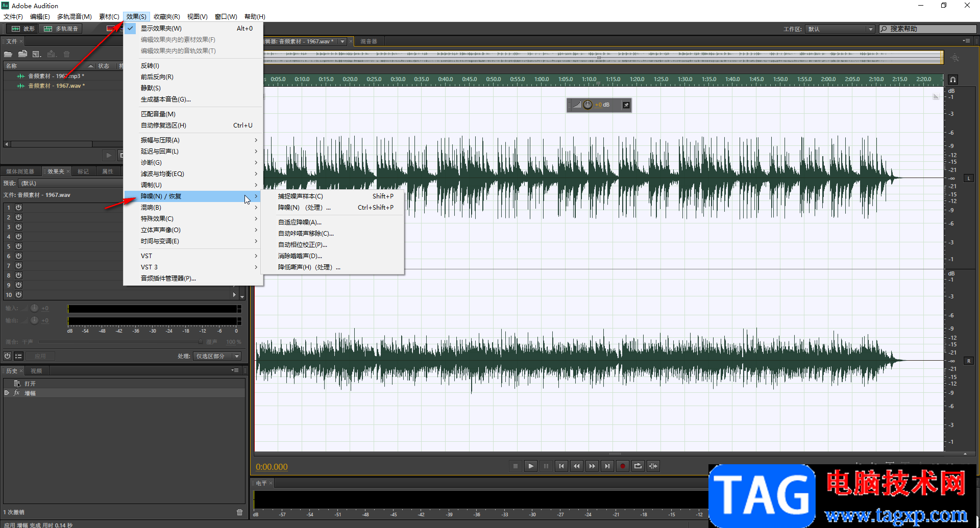Click the Pause transport button
Screen dimensions: 980x528
(546, 466)
